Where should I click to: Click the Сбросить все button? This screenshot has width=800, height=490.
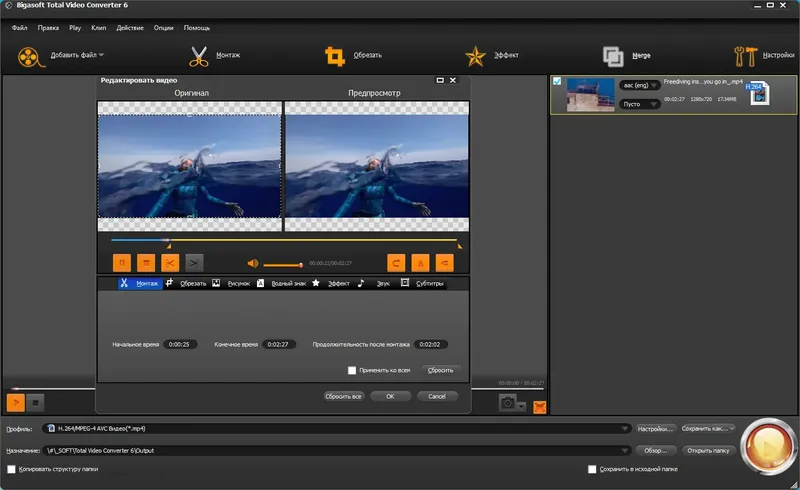point(343,397)
